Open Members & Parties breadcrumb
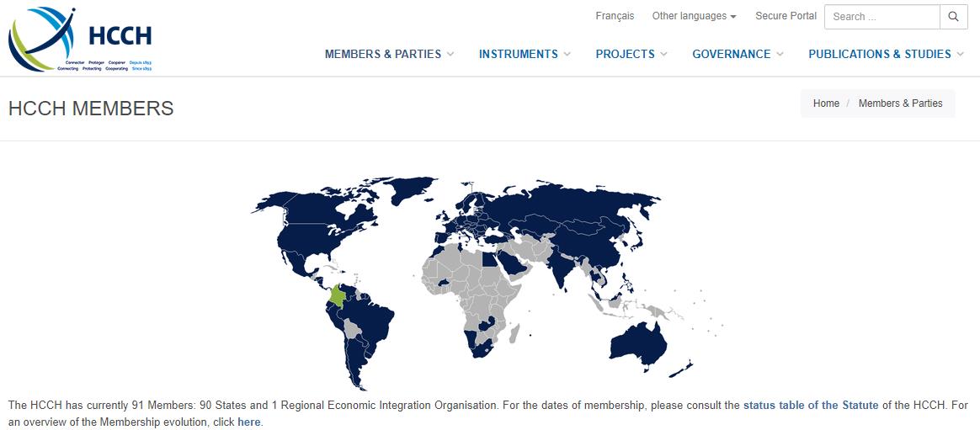980x430 pixels. click(900, 104)
